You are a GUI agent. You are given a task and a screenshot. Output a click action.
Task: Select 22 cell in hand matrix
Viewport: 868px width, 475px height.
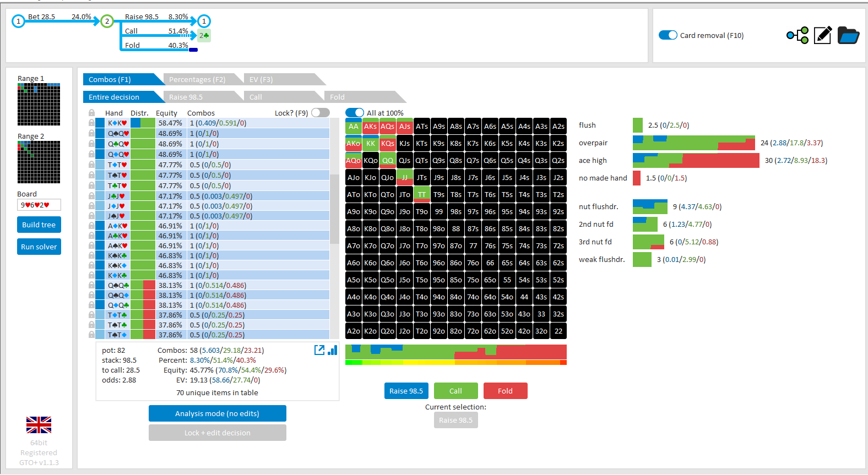pos(558,331)
